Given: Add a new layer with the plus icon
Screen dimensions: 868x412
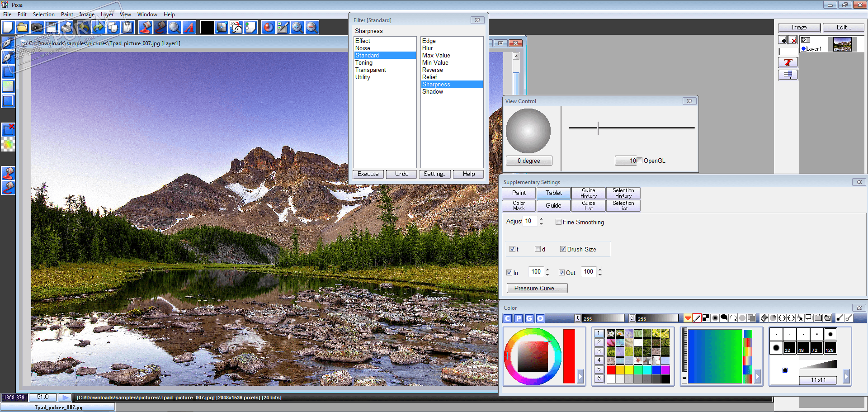Looking at the screenshot, I should point(783,40).
